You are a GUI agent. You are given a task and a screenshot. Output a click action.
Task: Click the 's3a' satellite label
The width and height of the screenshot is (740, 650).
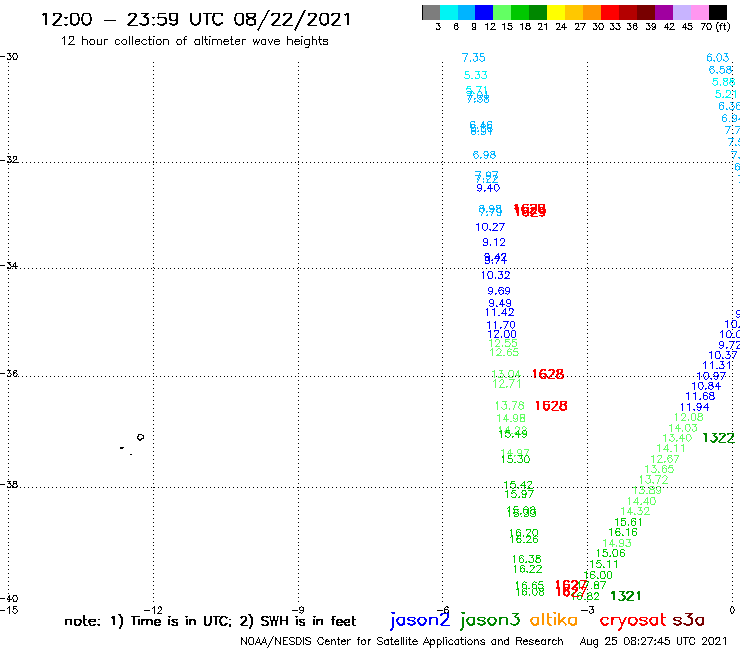tap(688, 619)
